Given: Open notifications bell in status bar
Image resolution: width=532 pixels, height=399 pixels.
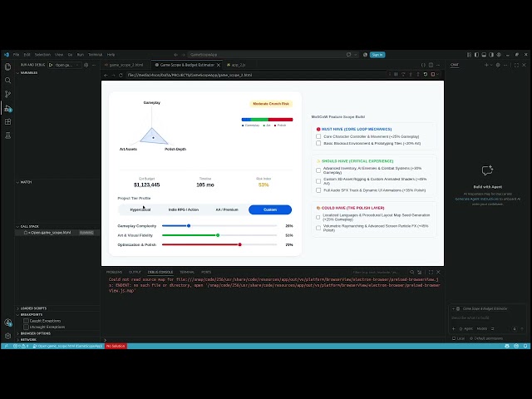Looking at the screenshot, I should tap(525, 346).
